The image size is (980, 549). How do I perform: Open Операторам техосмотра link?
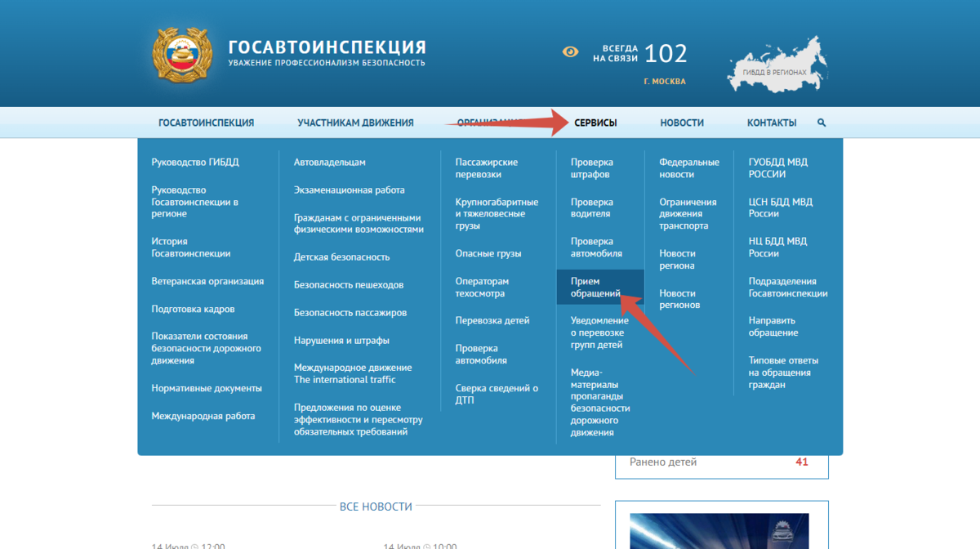coord(482,288)
